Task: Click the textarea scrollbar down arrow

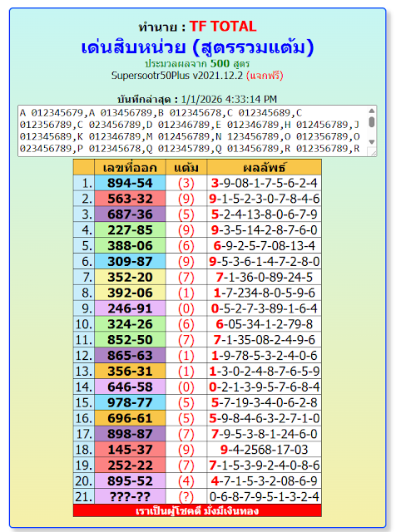Action: coord(372,142)
